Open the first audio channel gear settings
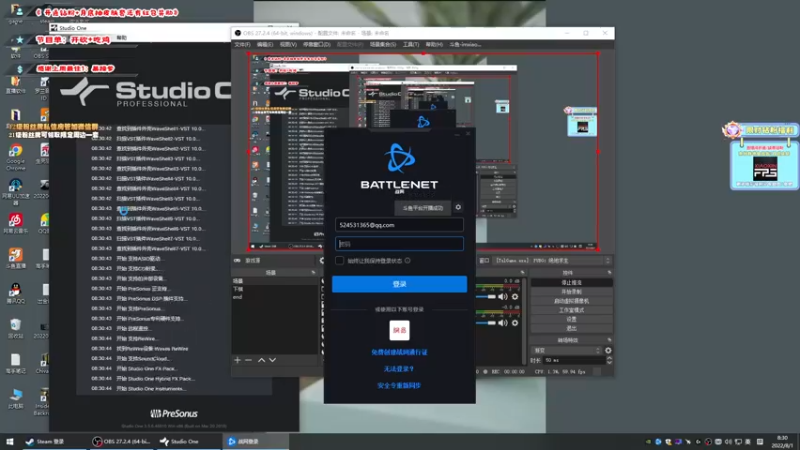This screenshot has width=800, height=450. [515, 296]
